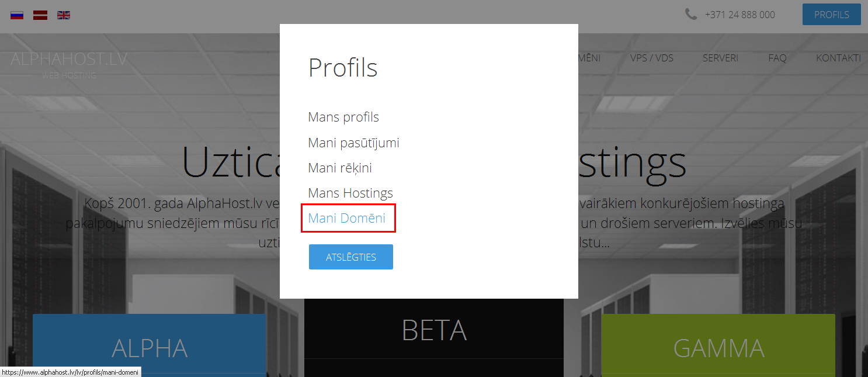Select Mans Hostings link

point(350,193)
